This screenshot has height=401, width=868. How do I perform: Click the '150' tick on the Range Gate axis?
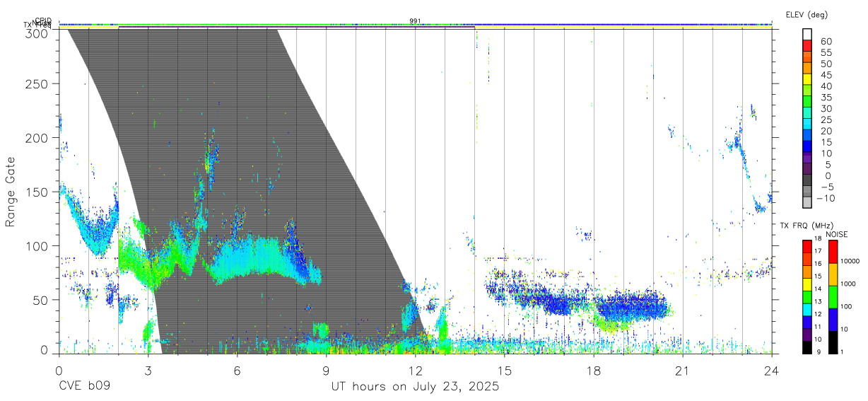[x=37, y=192]
